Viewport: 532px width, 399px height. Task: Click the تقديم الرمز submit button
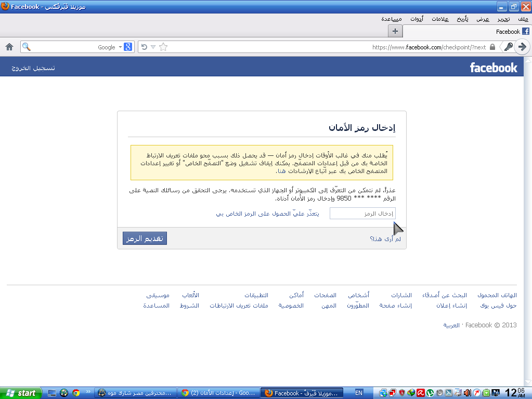click(x=145, y=238)
